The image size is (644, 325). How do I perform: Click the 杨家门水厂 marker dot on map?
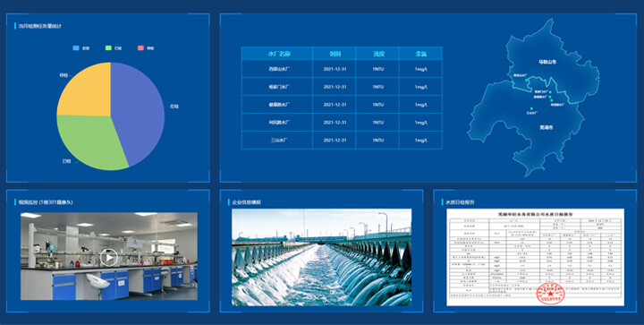pos(550,92)
